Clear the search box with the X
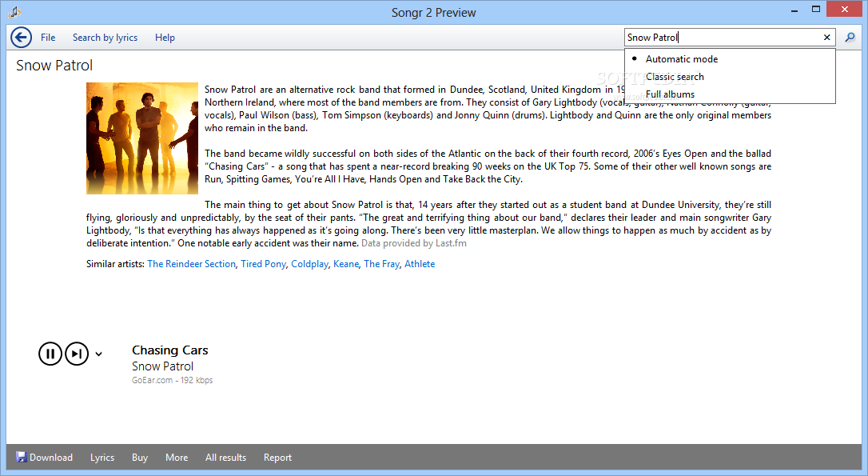This screenshot has height=476, width=868. click(x=826, y=38)
